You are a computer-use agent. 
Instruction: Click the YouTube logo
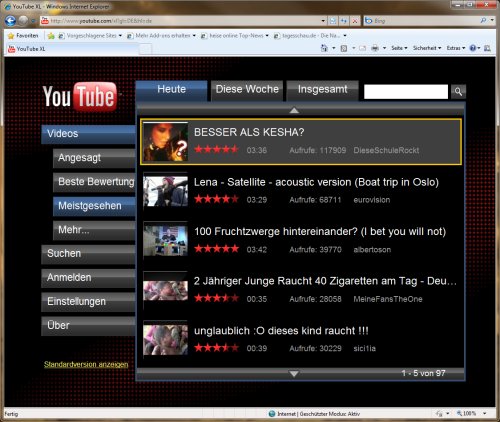tap(80, 97)
